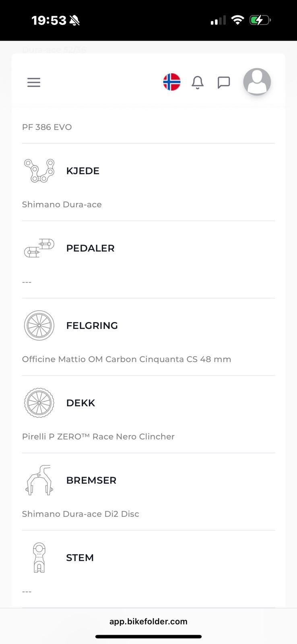
Task: Open the user profile avatar
Action: (x=257, y=82)
